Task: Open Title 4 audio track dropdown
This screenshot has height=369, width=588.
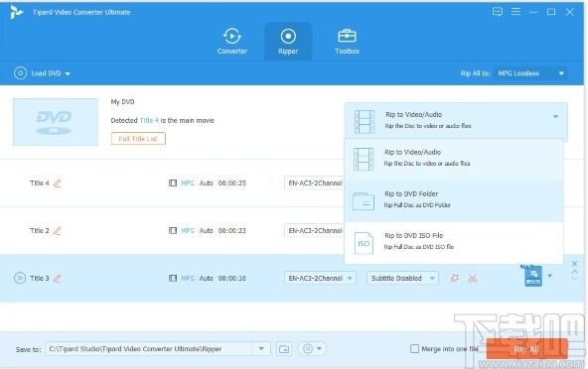Action: coord(314,184)
